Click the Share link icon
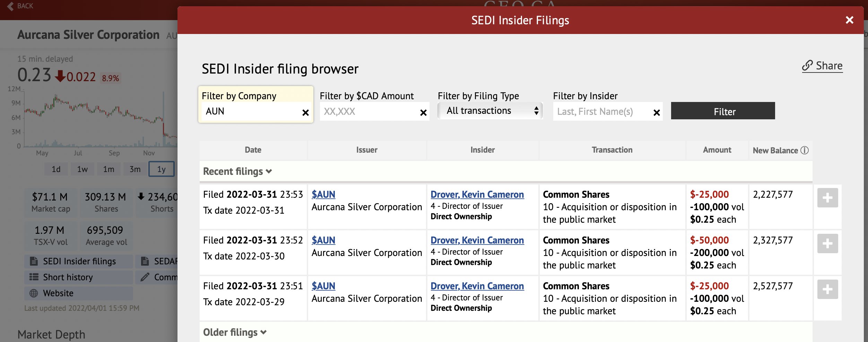The image size is (868, 342). (807, 66)
